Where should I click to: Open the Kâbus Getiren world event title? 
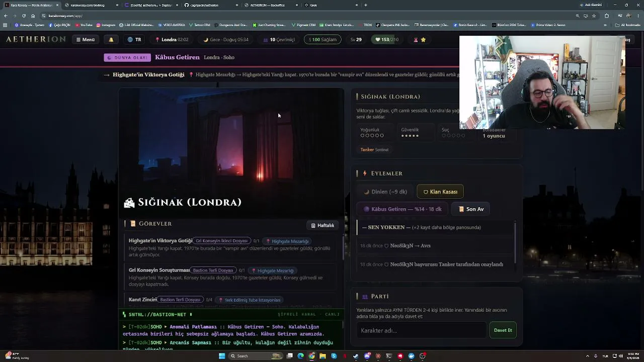coord(177,57)
